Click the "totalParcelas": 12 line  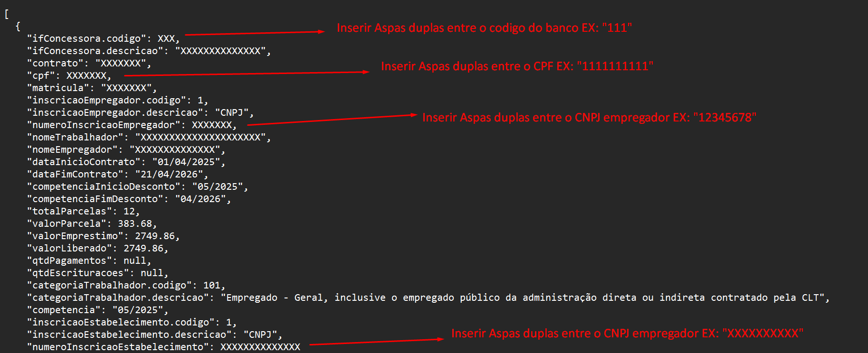83,211
